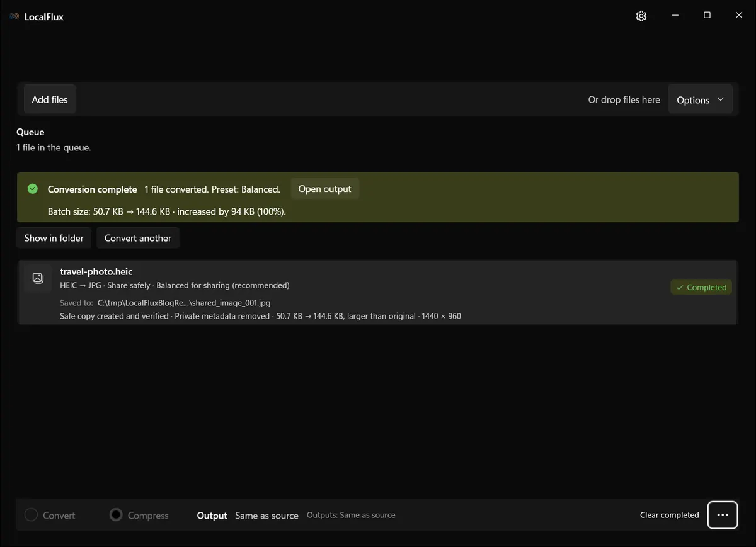Select the travel-photo.heic file name
The image size is (756, 547).
click(96, 271)
